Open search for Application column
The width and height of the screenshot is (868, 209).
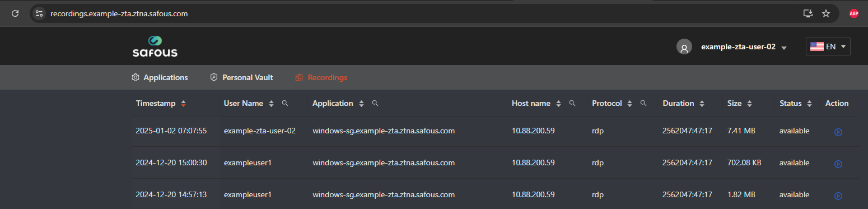[375, 103]
